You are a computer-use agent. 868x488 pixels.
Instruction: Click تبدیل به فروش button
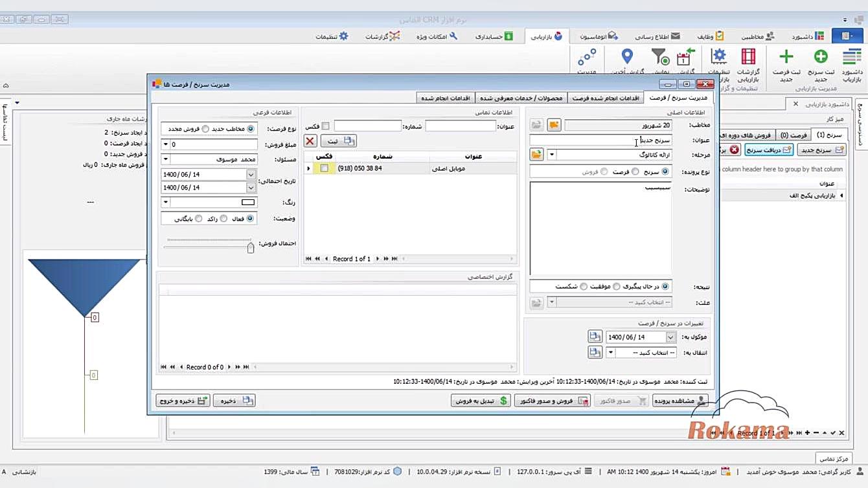pyautogui.click(x=481, y=401)
